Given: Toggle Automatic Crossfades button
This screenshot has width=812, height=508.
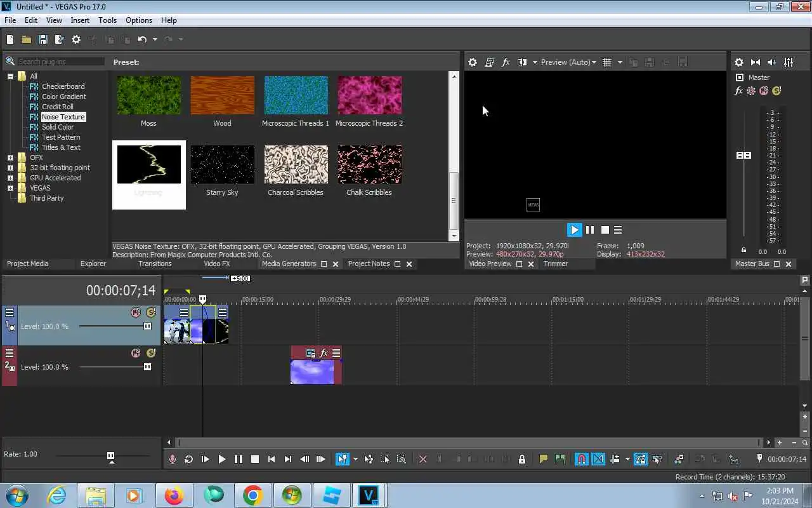Looking at the screenshot, I should tap(598, 459).
